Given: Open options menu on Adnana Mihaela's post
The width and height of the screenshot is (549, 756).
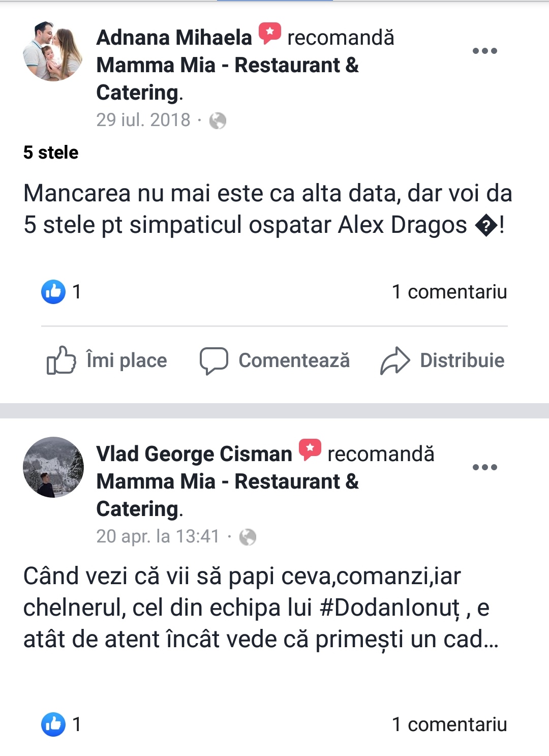Looking at the screenshot, I should tap(484, 51).
